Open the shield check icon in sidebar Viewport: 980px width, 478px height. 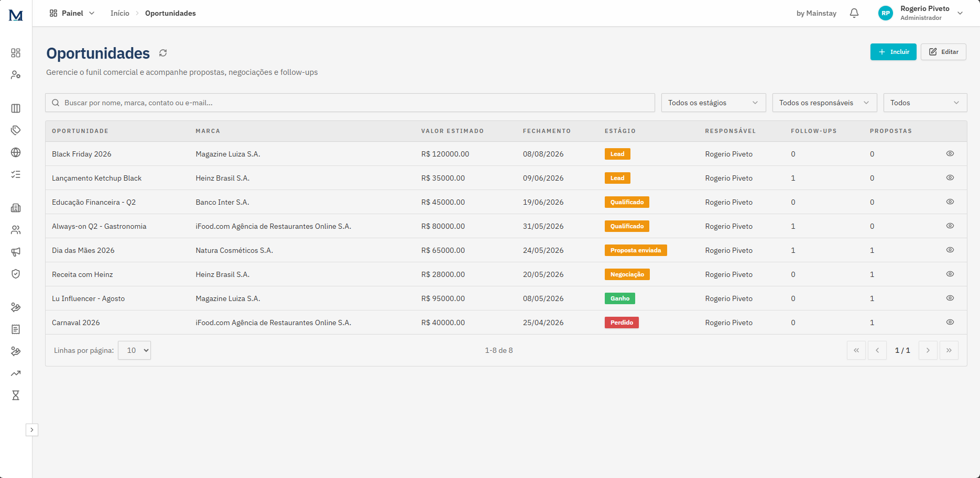[16, 274]
